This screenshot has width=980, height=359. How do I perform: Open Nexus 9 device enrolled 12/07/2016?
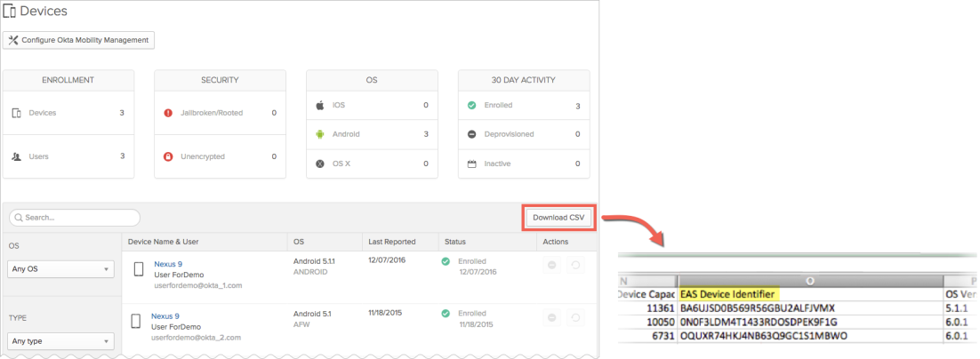[168, 264]
